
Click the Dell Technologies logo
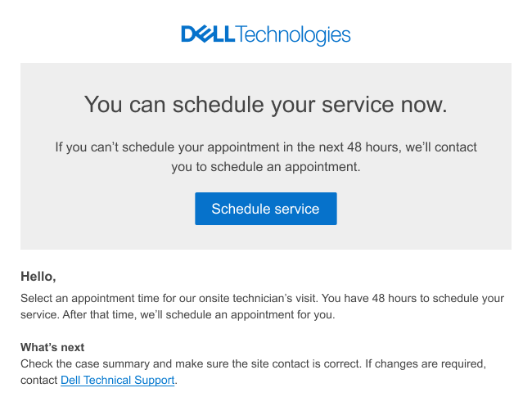(266, 34)
